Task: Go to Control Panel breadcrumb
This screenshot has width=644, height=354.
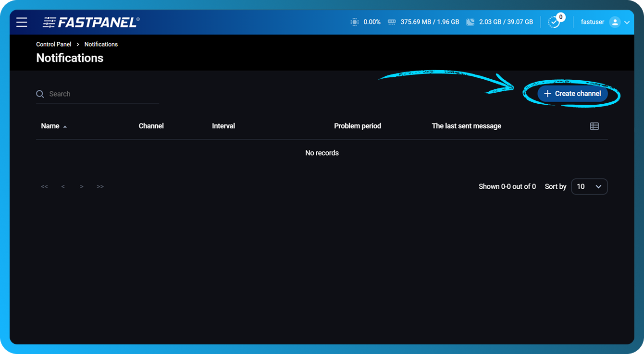Action: [x=54, y=44]
